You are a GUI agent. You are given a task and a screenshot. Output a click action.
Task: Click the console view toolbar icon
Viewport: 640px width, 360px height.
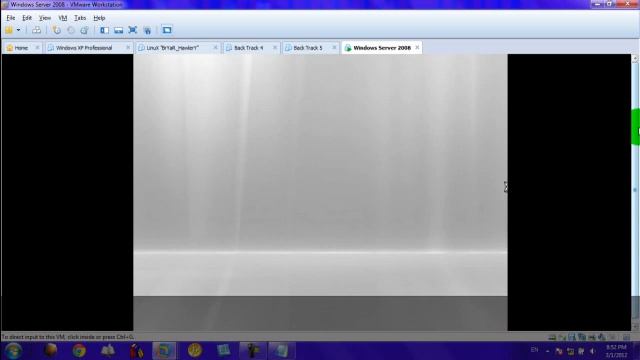click(167, 30)
